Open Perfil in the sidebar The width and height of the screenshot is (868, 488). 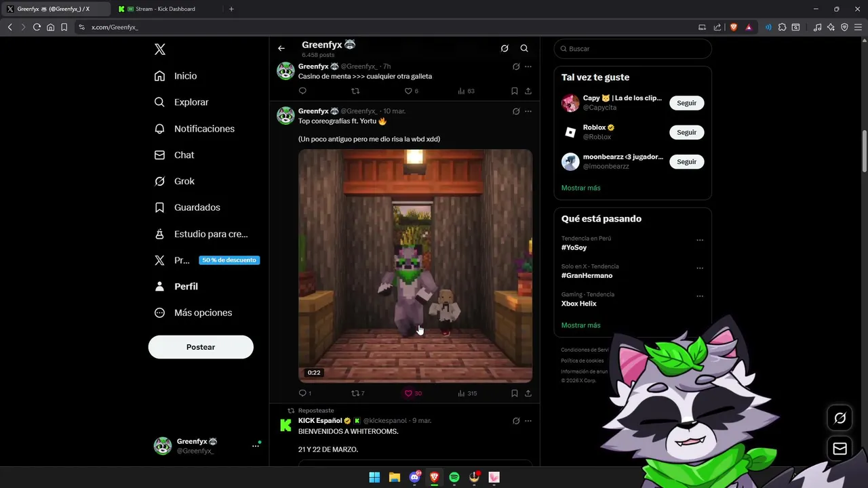176,287
